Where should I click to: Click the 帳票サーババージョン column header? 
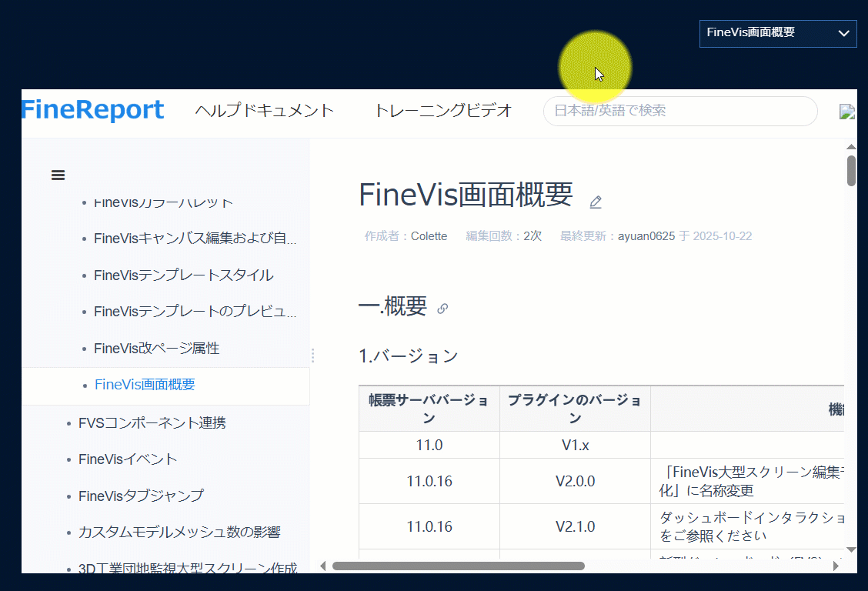(429, 409)
